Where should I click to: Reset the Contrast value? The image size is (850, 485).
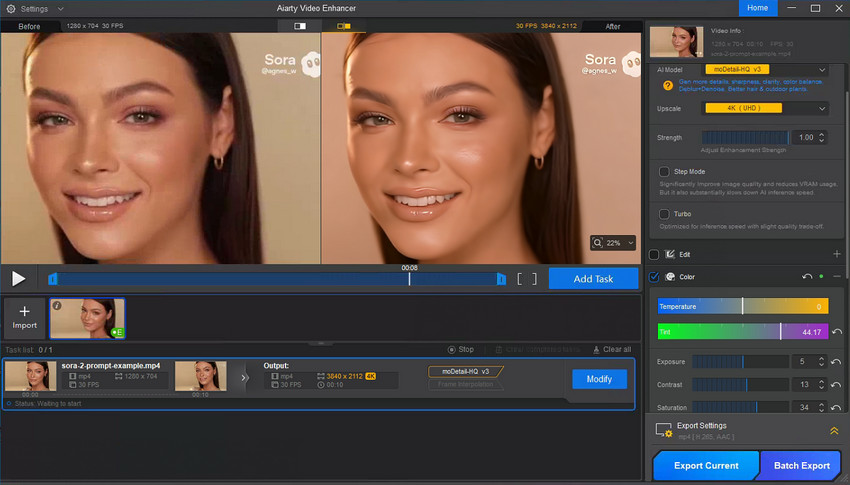(836, 385)
